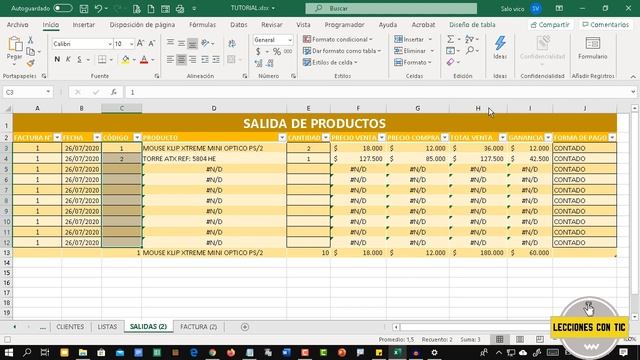This screenshot has height=360, width=640.
Task: Open filter dropdown for CANTIDAD column
Action: [326, 138]
